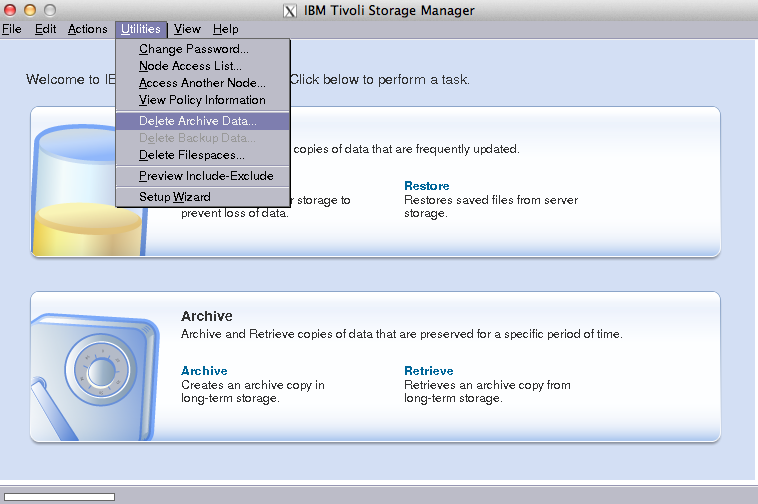
Task: Open the View menu
Action: tap(187, 29)
